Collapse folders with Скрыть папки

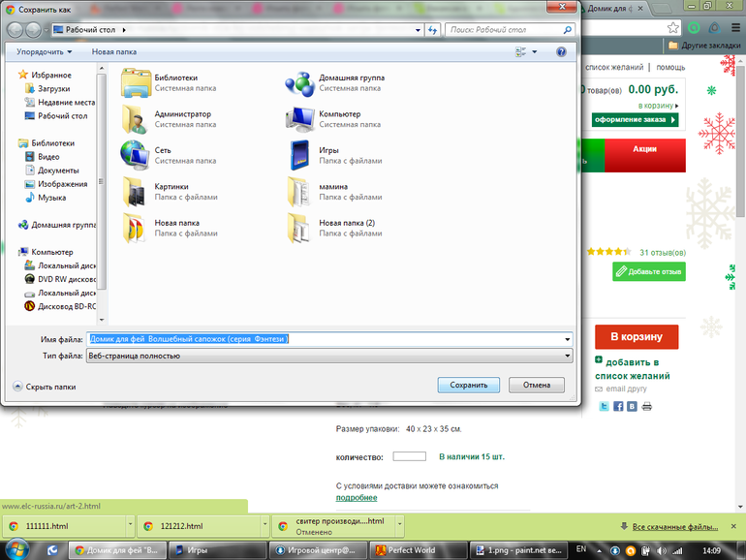[x=45, y=387]
